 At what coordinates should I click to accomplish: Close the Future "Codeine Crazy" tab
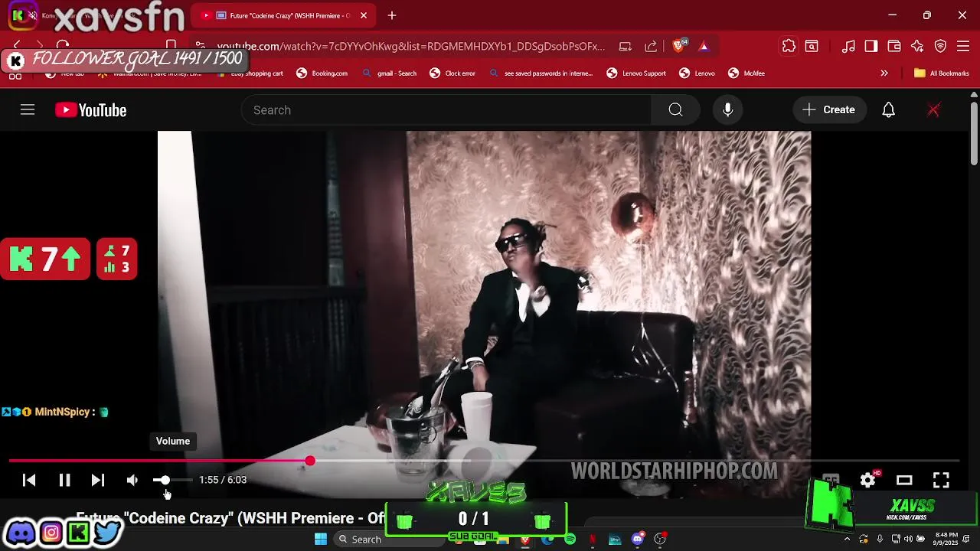pyautogui.click(x=364, y=15)
